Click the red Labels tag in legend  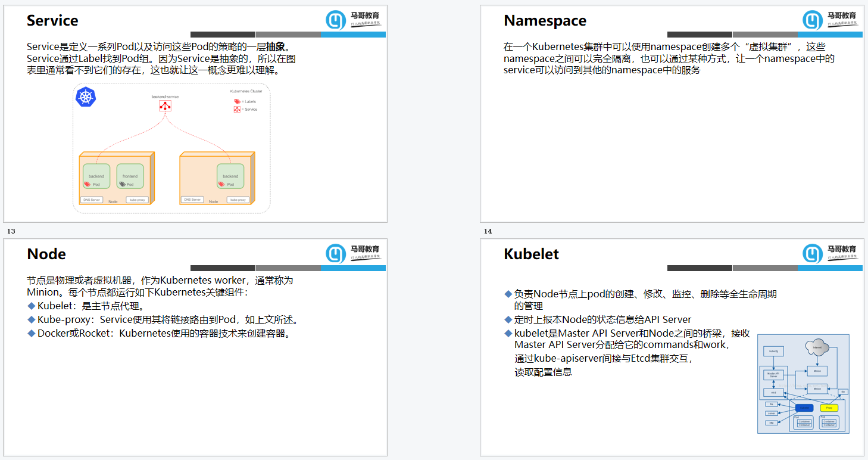[x=237, y=101]
